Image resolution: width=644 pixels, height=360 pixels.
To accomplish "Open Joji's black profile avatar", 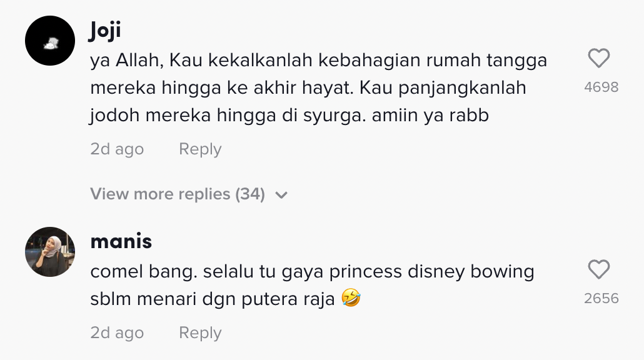I will pos(50,41).
